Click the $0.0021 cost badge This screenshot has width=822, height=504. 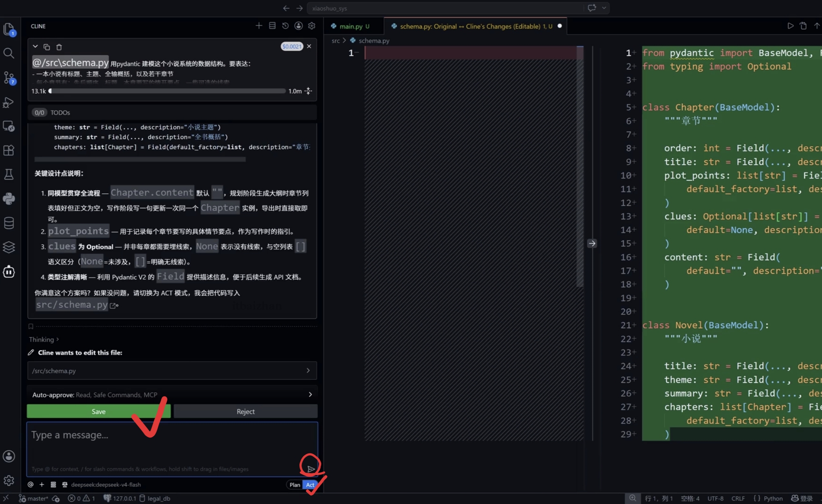click(x=292, y=46)
